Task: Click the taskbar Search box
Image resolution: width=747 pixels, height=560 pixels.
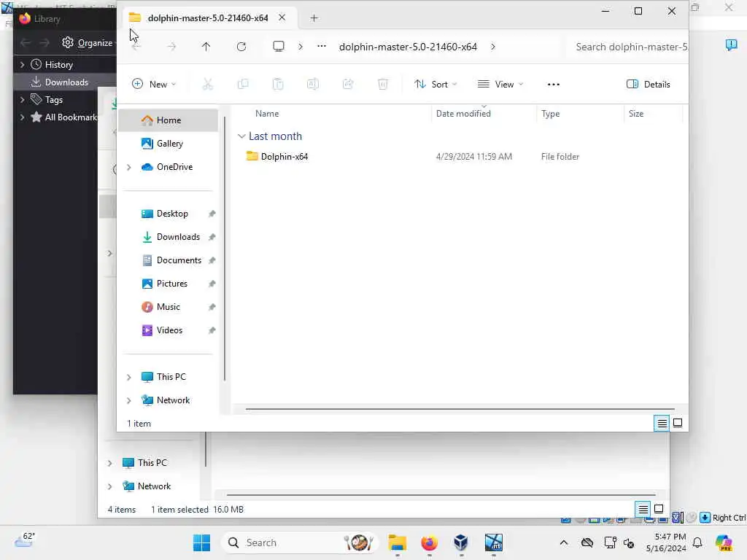Action: 299,542
